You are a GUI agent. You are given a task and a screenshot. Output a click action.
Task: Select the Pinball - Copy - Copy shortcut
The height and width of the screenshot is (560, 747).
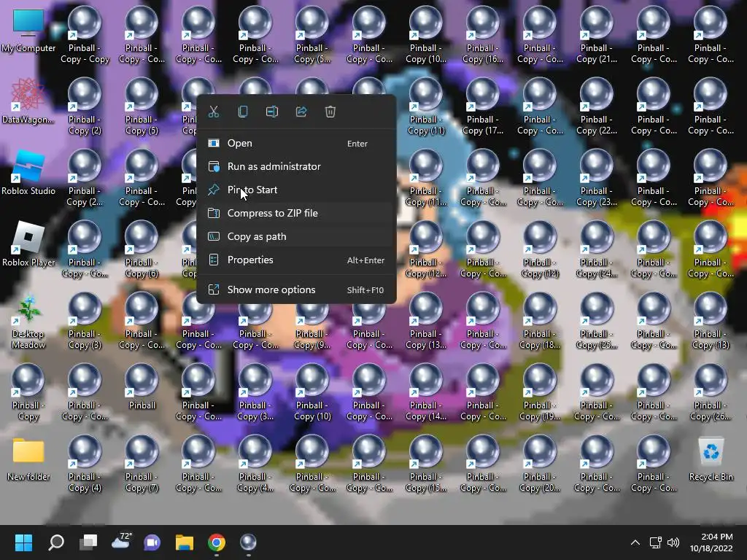click(x=85, y=36)
